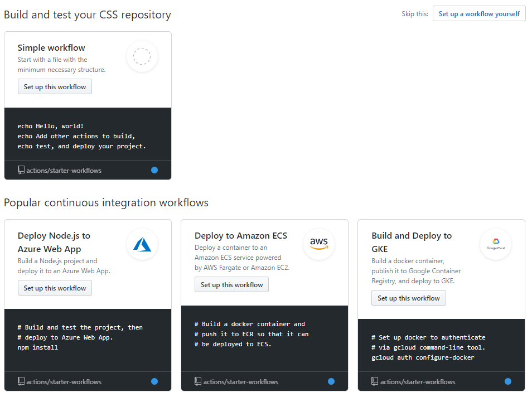Open actions/starter-workflows link in Simple workflow card
Viewport: 532px width, 397px height.
point(64,170)
